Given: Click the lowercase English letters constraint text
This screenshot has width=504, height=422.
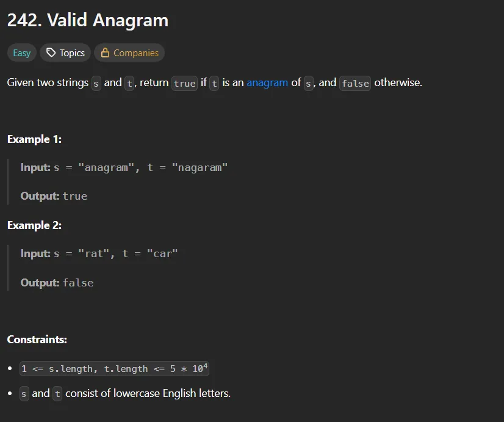Looking at the screenshot, I should [148, 394].
